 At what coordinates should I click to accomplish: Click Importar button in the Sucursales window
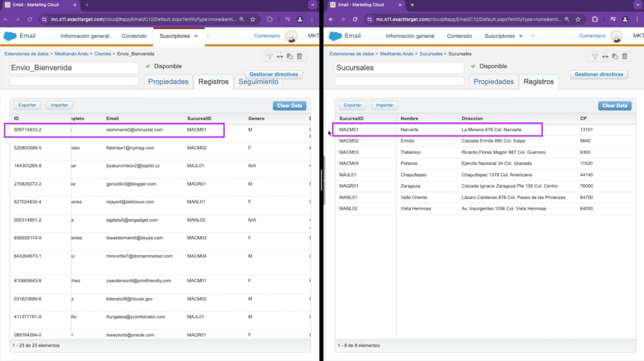pos(384,105)
